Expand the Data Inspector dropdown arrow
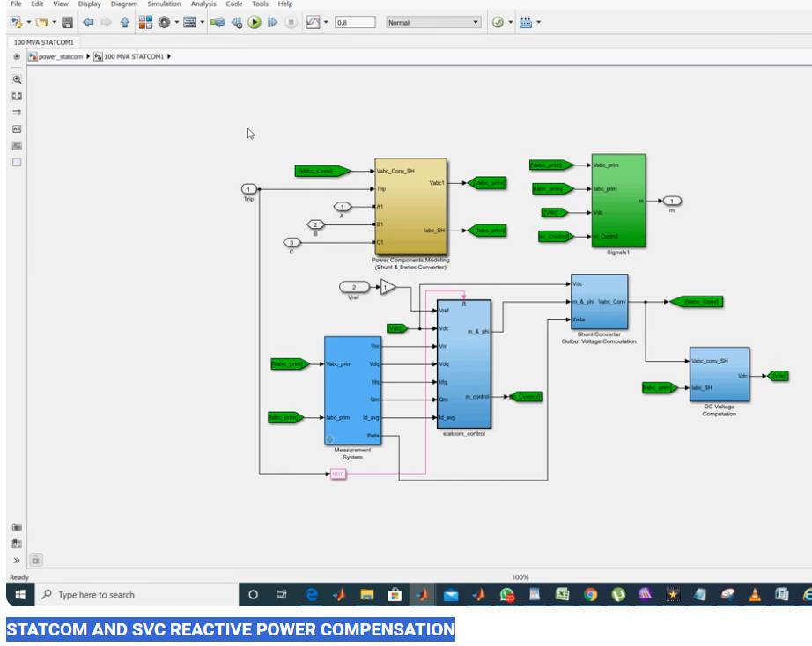812x646 pixels. 326,22
